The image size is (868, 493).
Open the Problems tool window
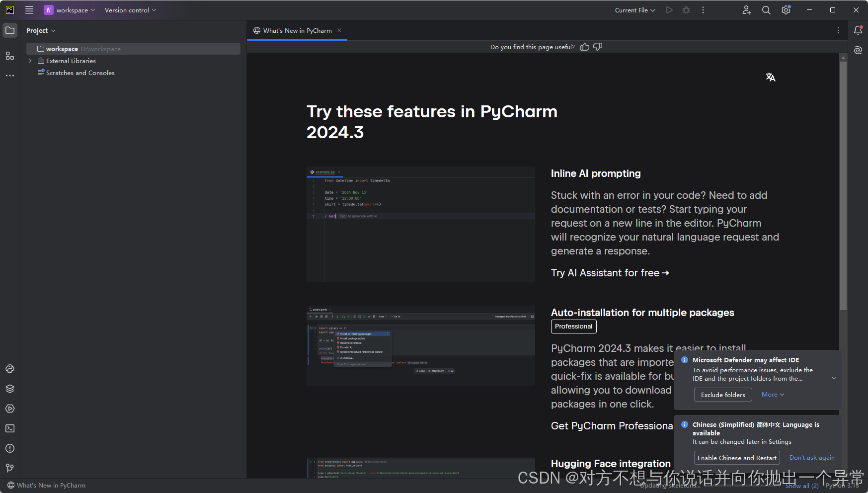pos(10,448)
